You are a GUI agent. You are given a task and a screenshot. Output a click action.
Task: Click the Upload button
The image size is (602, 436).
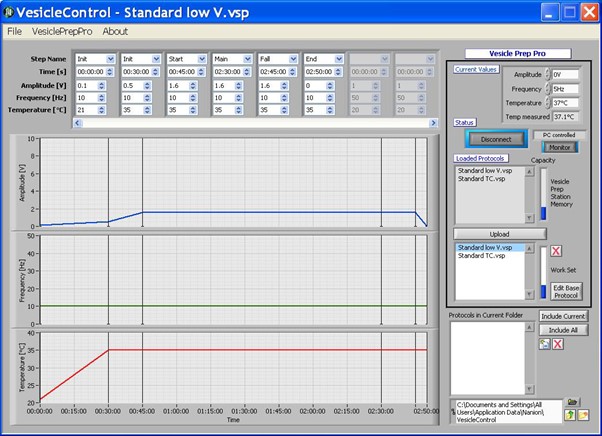[499, 234]
